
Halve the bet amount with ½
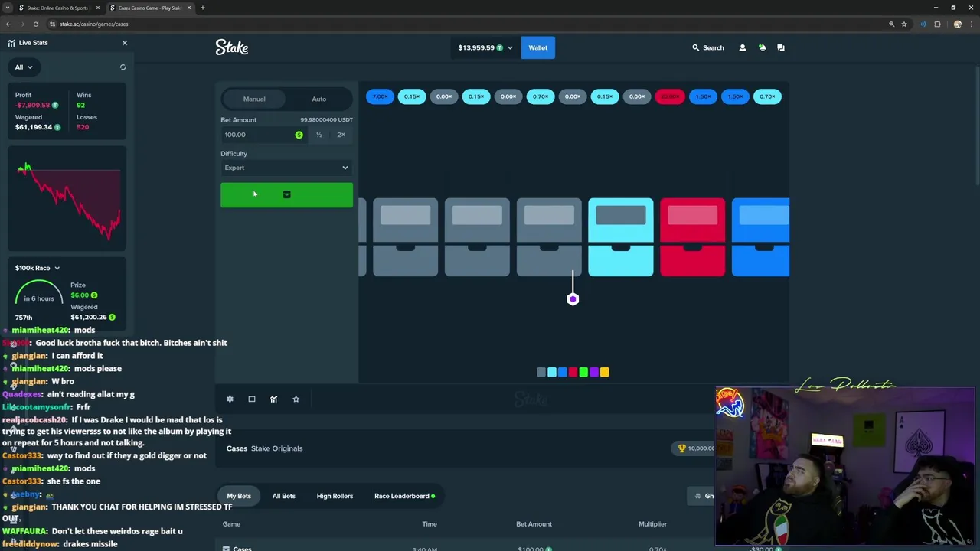point(318,135)
